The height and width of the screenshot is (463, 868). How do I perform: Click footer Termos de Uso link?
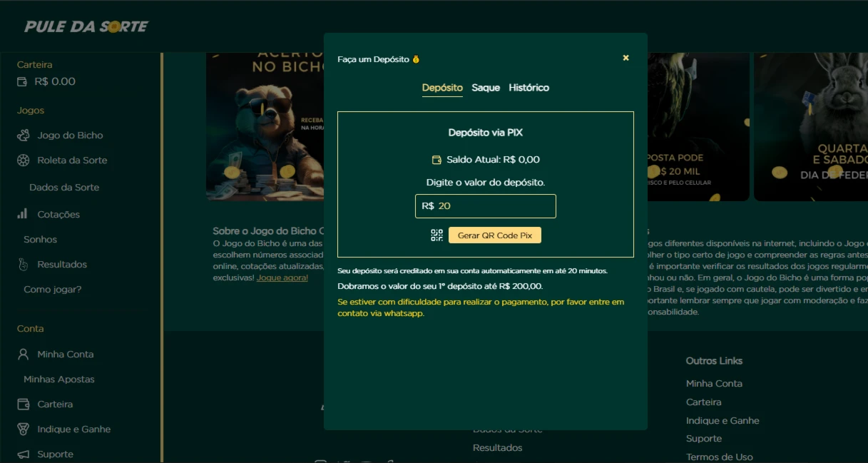tap(720, 457)
